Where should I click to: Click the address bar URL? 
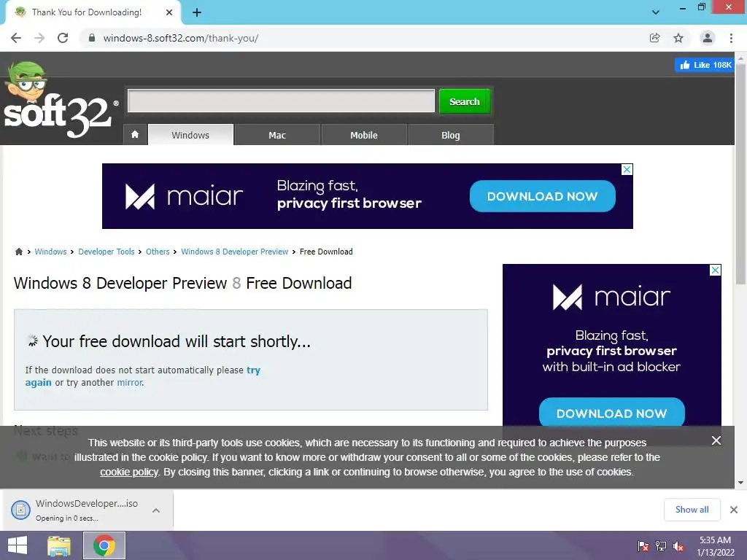click(x=181, y=38)
